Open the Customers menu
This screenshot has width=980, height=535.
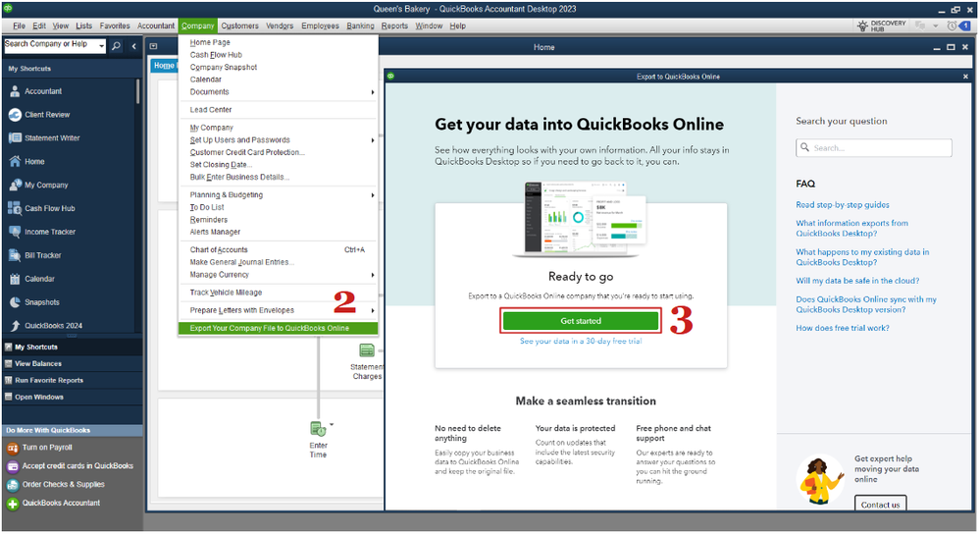[239, 26]
